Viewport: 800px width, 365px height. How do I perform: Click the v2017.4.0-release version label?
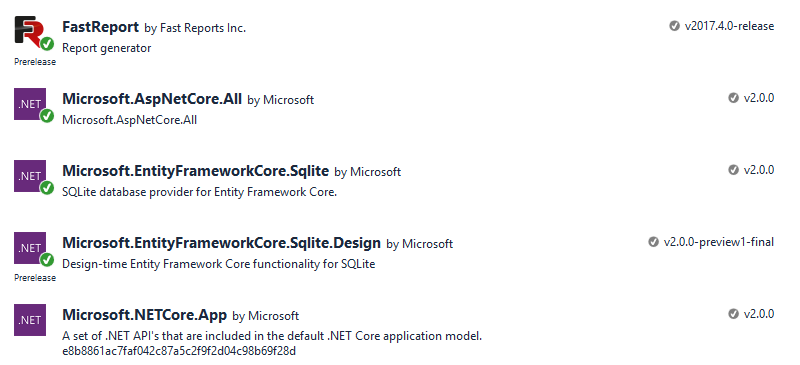tap(729, 26)
